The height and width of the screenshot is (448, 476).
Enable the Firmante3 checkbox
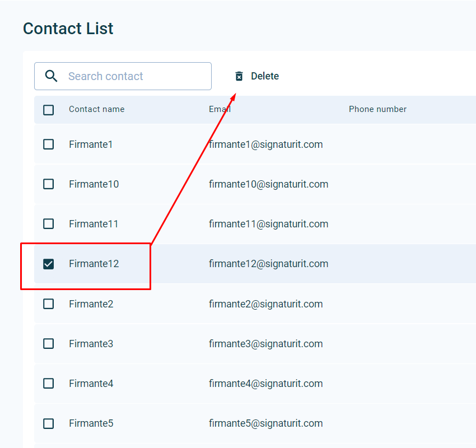49,344
